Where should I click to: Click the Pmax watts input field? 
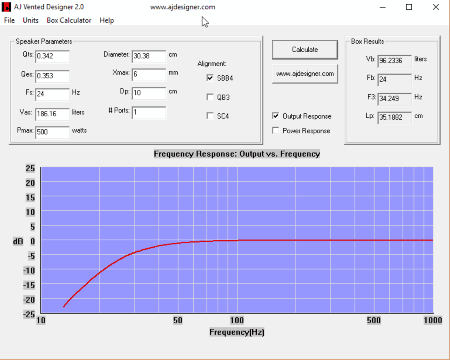click(x=52, y=132)
